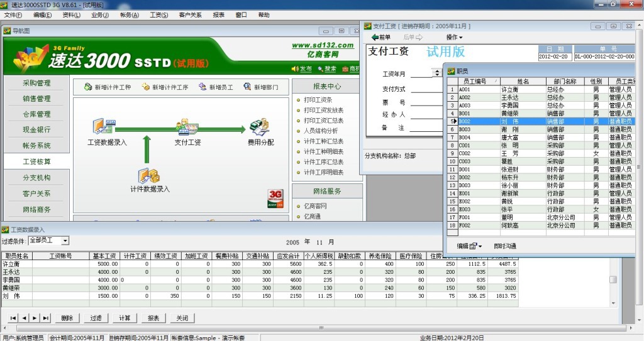The image size is (644, 341).
Task: Open the 报表 menu
Action: click(x=218, y=15)
